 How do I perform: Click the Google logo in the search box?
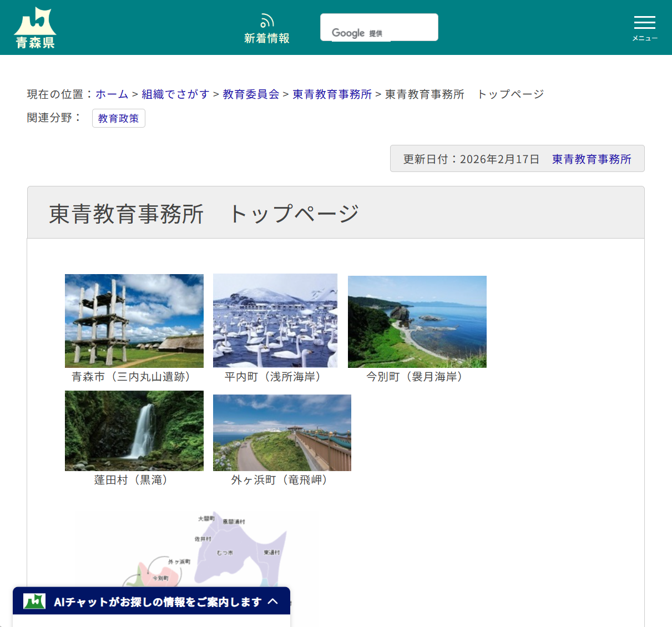(x=348, y=33)
